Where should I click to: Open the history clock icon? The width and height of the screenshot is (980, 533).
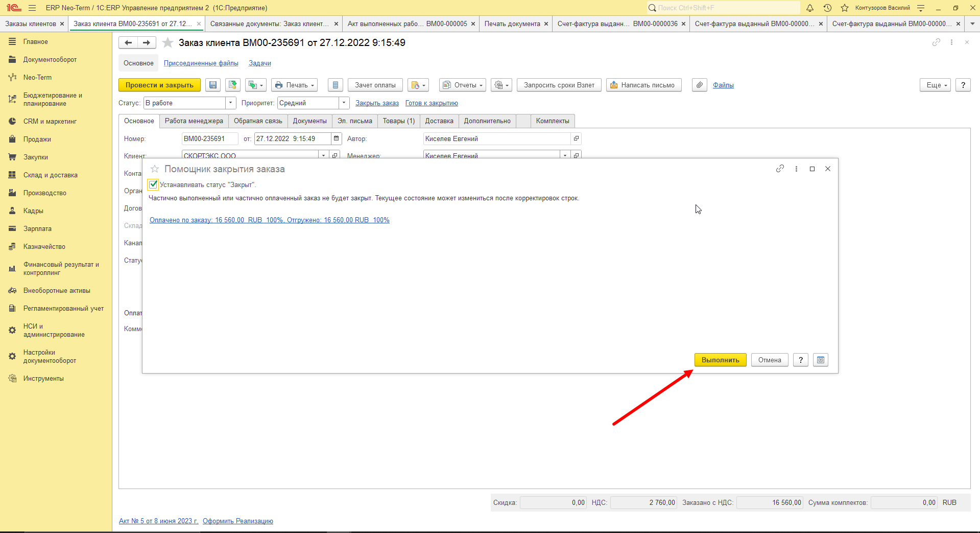pyautogui.click(x=827, y=8)
